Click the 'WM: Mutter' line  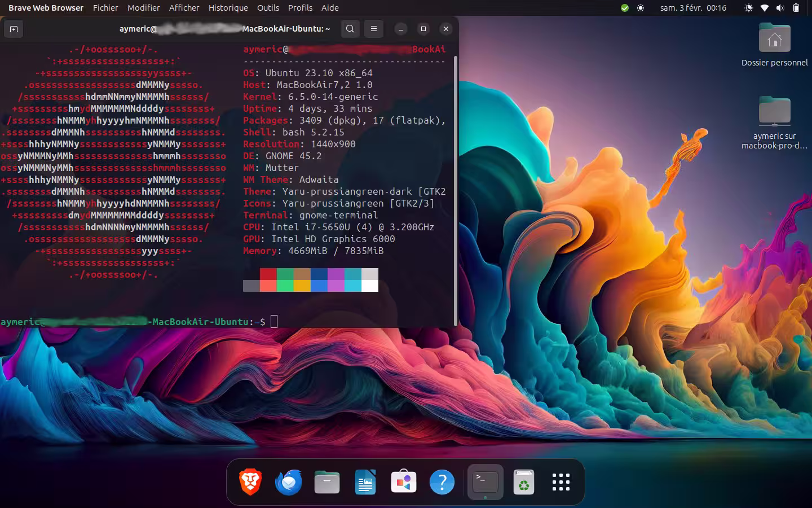tap(271, 168)
